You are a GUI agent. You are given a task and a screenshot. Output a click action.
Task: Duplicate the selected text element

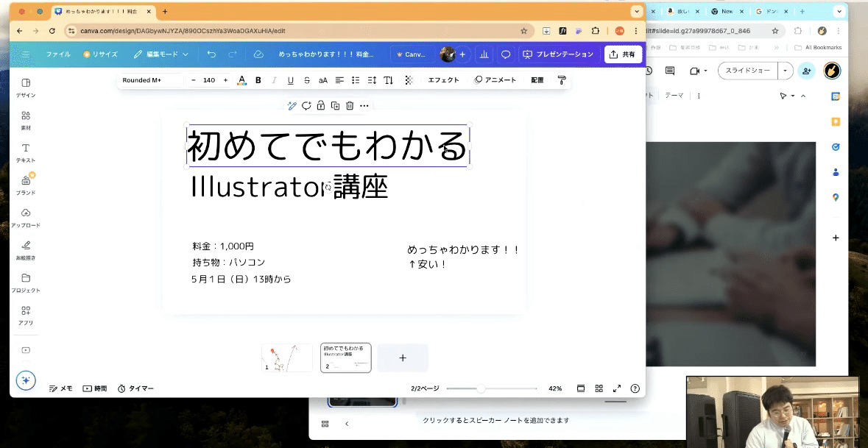(335, 106)
